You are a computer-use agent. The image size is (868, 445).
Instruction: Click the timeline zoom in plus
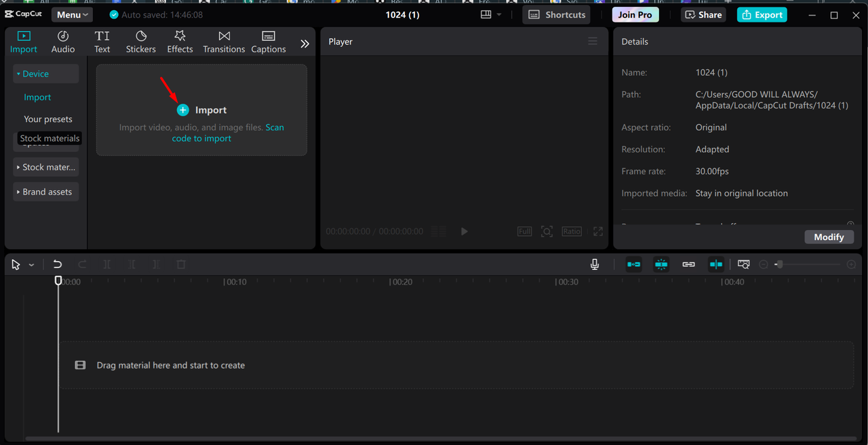(852, 265)
